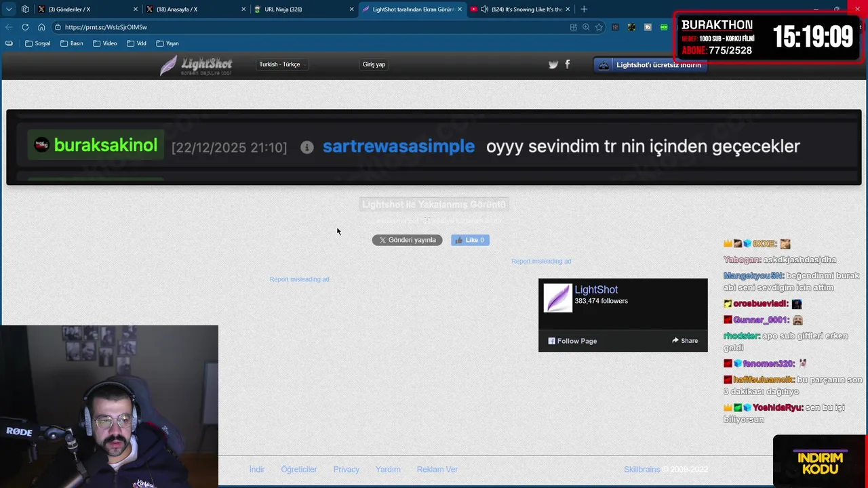Open the 'Öğreticiler' footer link
The width and height of the screenshot is (868, 488).
tap(299, 469)
